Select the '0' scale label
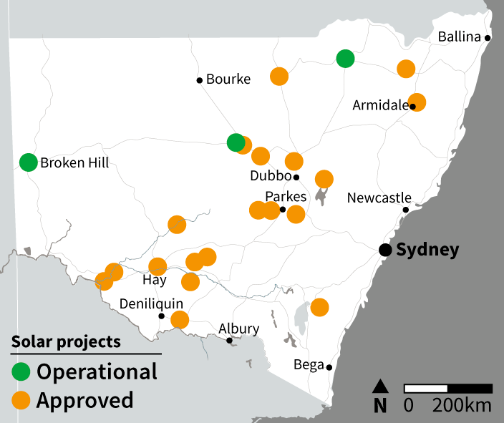This screenshot has width=504, height=423. pyautogui.click(x=409, y=406)
